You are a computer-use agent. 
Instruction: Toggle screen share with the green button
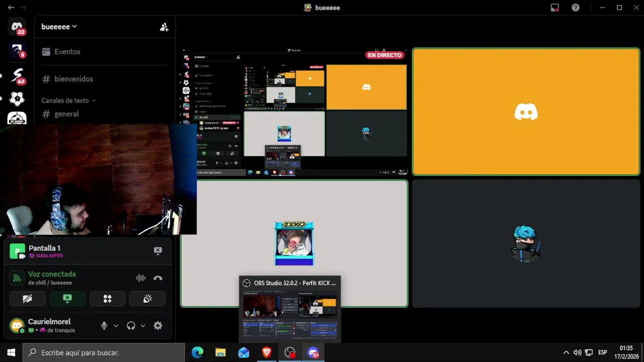click(x=67, y=299)
